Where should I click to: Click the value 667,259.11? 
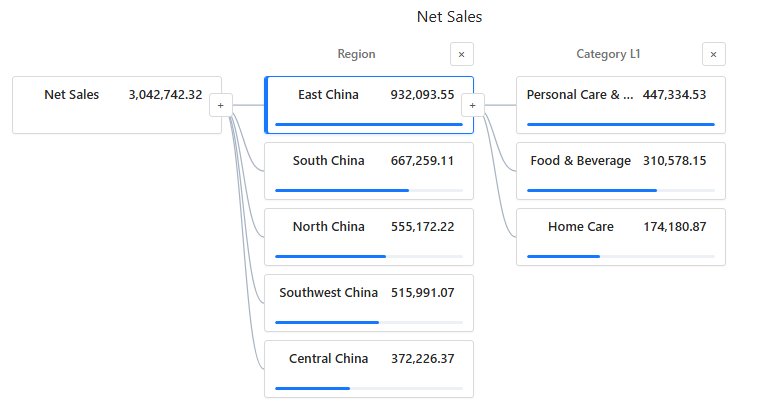tap(423, 160)
